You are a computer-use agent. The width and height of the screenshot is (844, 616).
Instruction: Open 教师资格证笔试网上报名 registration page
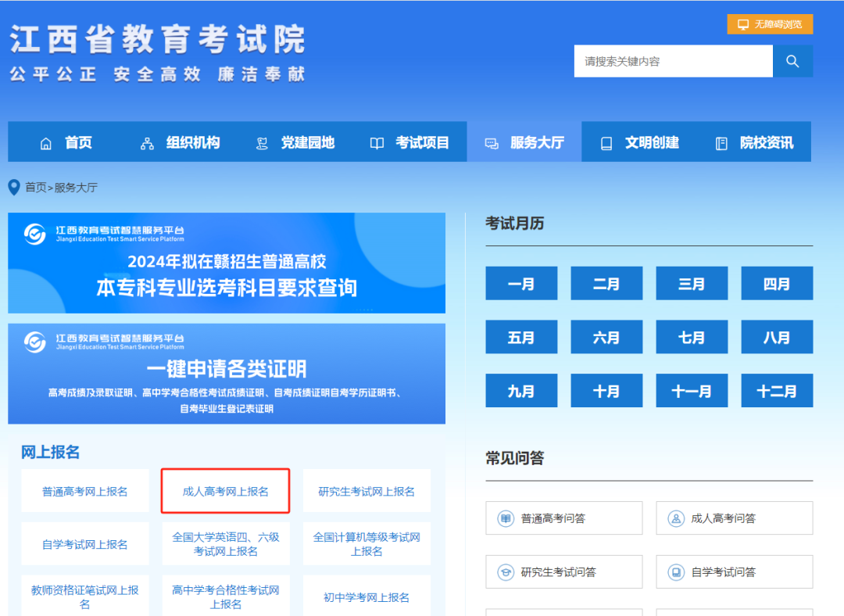pos(84,596)
